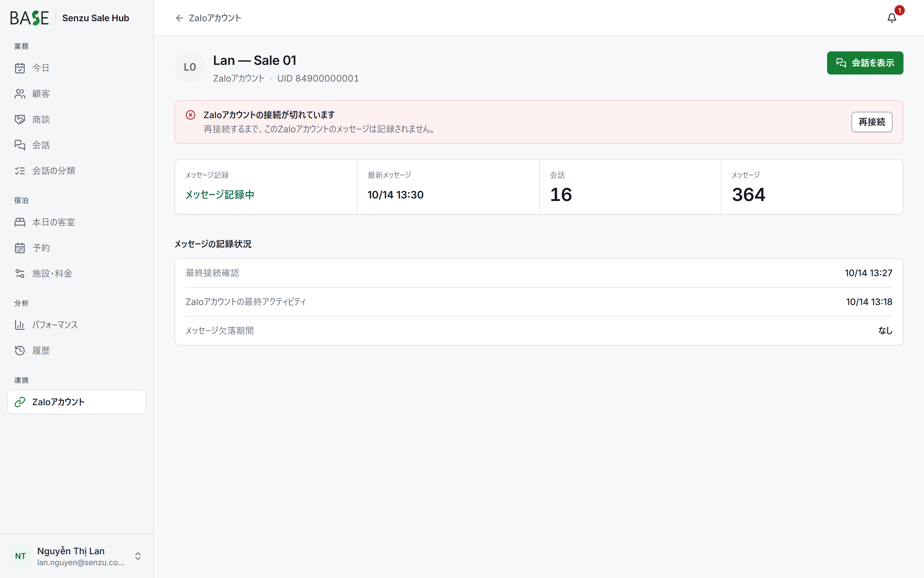Viewport: 924px width, 578px height.
Task: Select the 商談 handshake icon
Action: (20, 119)
